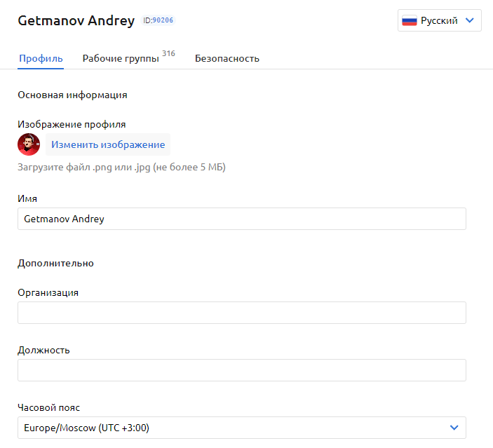The height and width of the screenshot is (448, 493).
Task: Click the time zone dropdown chevron
Action: coord(454,428)
